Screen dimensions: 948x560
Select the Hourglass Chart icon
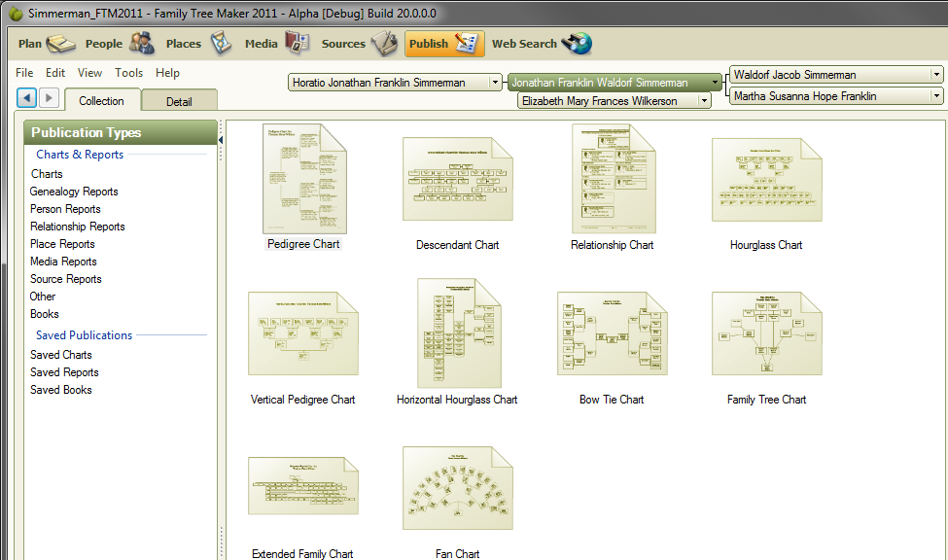(x=766, y=180)
